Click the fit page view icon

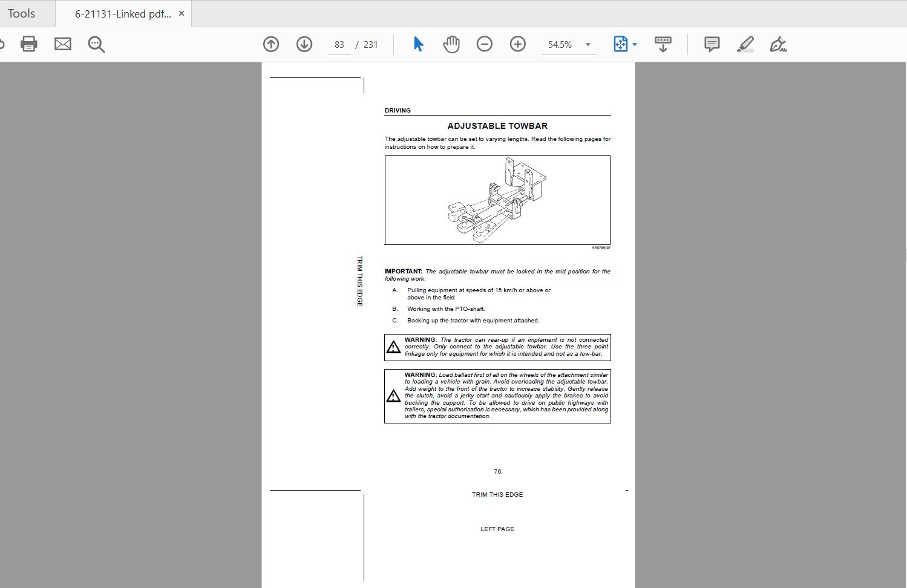(620, 44)
